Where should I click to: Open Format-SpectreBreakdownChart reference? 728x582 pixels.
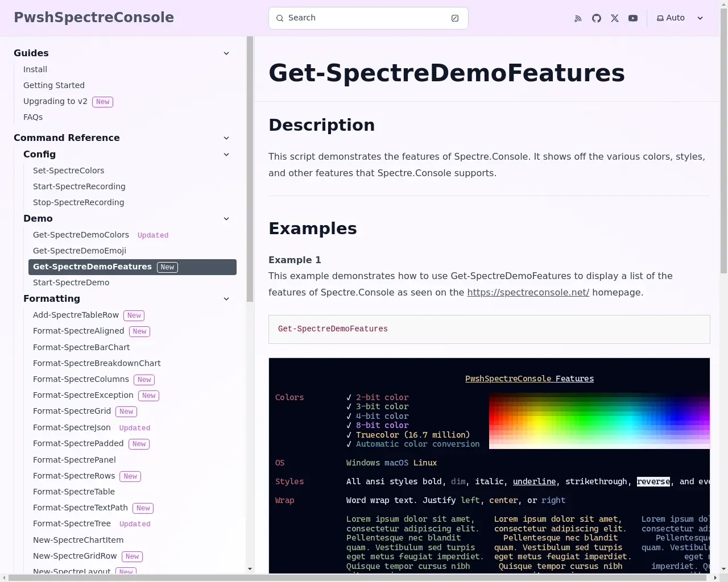(97, 363)
